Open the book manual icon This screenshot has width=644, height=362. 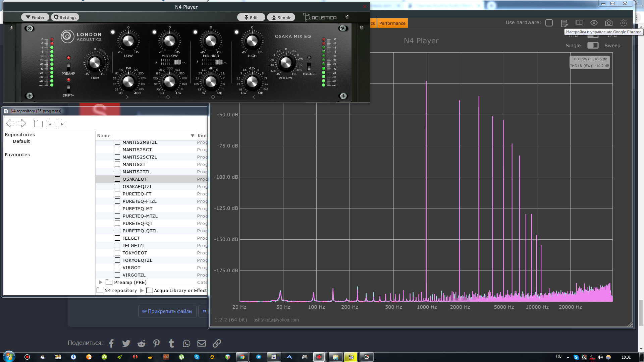pos(579,23)
